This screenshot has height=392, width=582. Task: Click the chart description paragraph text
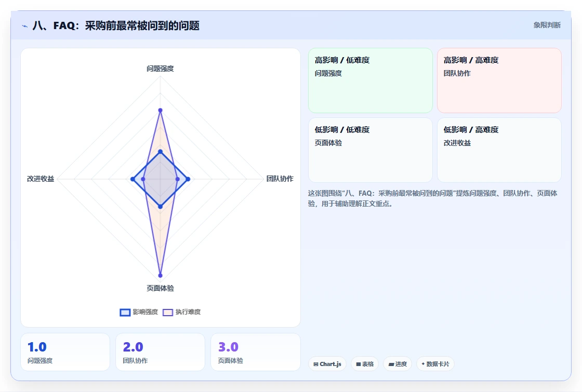(432, 198)
